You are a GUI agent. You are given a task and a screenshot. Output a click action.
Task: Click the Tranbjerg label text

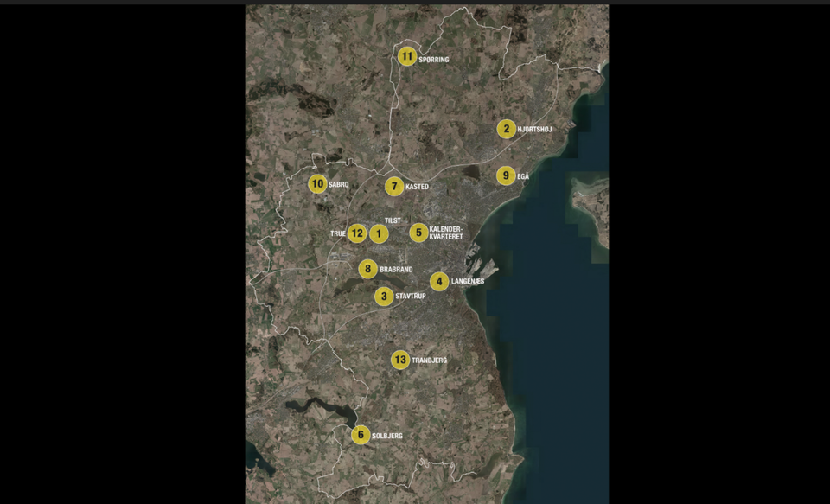pyautogui.click(x=430, y=360)
